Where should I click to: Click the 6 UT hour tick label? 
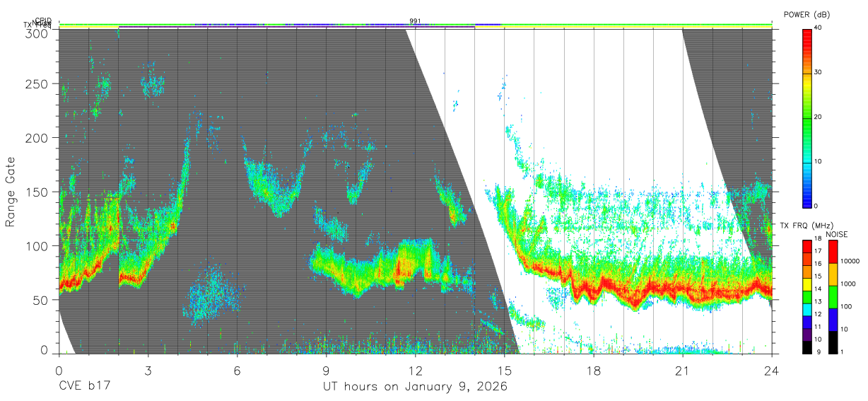coord(237,371)
